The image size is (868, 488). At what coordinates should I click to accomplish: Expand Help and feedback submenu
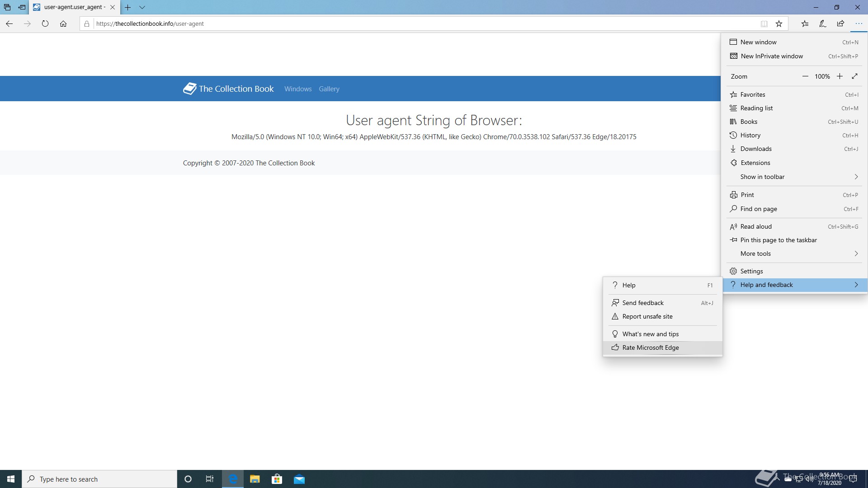pos(794,285)
